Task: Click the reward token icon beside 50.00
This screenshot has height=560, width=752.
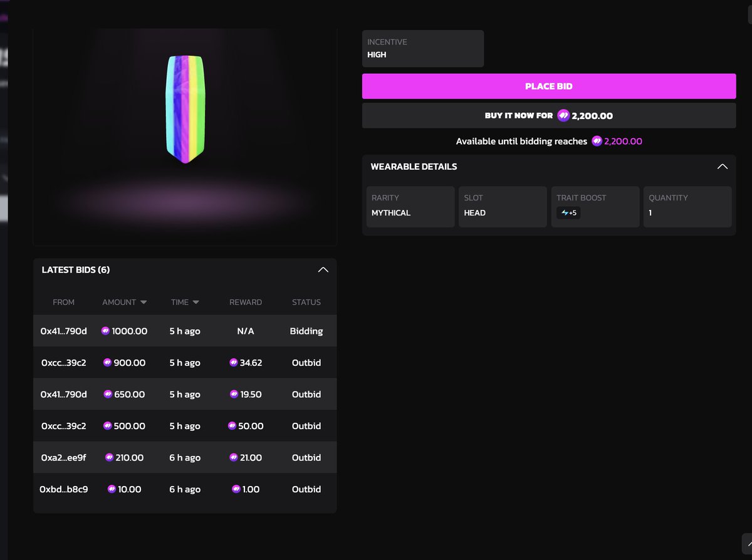Action: pyautogui.click(x=234, y=426)
